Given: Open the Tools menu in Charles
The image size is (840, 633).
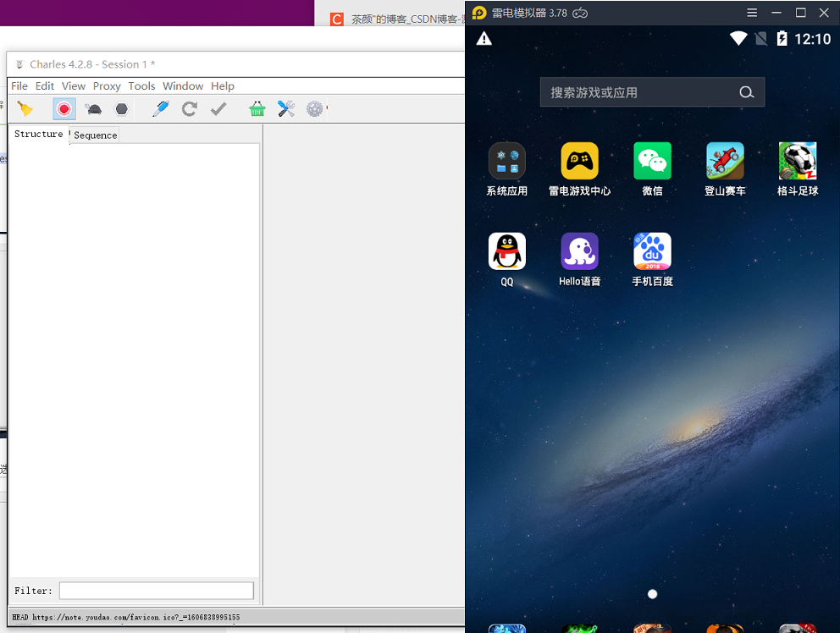Looking at the screenshot, I should (x=141, y=86).
